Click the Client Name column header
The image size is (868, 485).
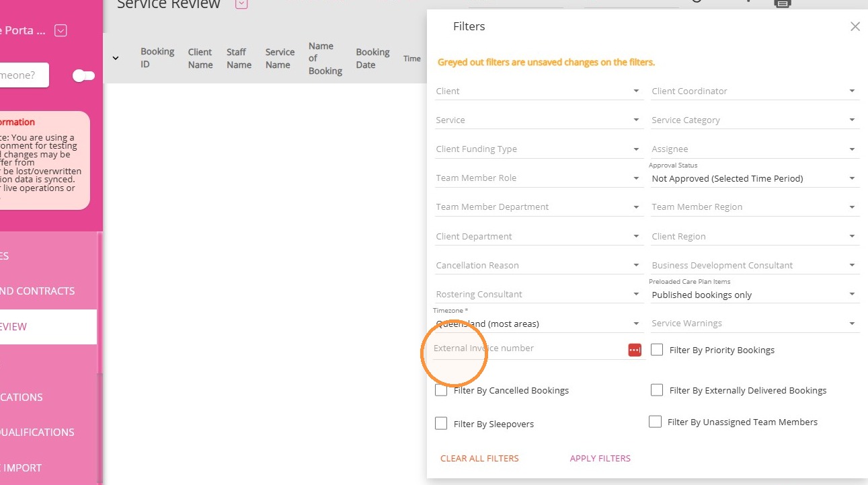click(200, 58)
